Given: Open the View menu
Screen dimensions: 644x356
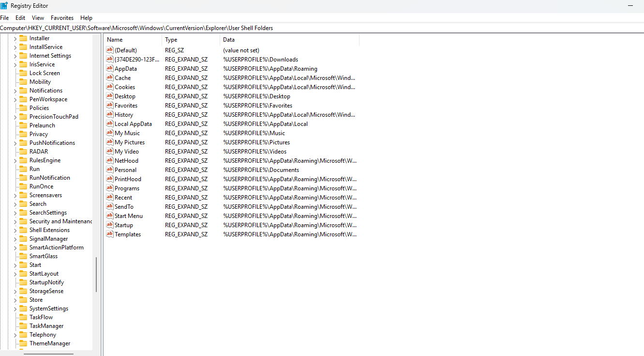Looking at the screenshot, I should 37,17.
